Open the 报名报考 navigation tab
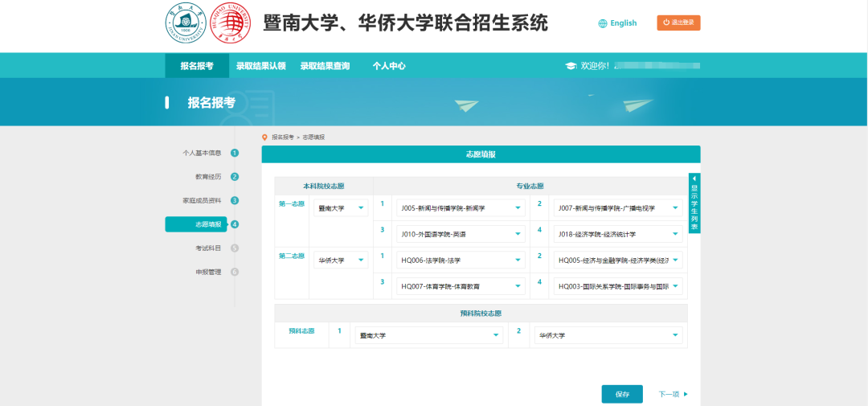The height and width of the screenshot is (406, 868). tap(197, 66)
